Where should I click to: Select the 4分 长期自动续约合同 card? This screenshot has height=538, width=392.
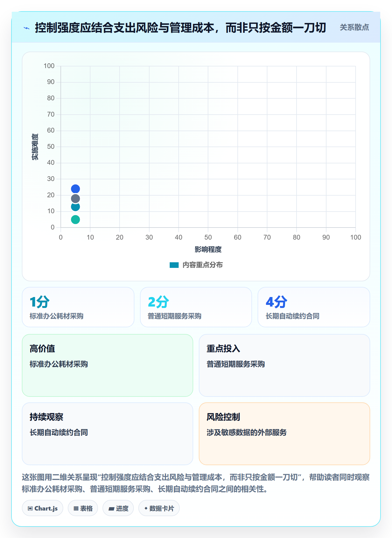point(314,307)
